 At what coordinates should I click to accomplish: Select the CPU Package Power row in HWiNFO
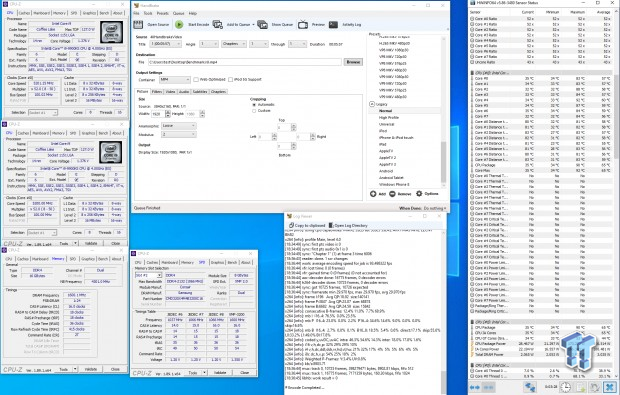(x=541, y=344)
